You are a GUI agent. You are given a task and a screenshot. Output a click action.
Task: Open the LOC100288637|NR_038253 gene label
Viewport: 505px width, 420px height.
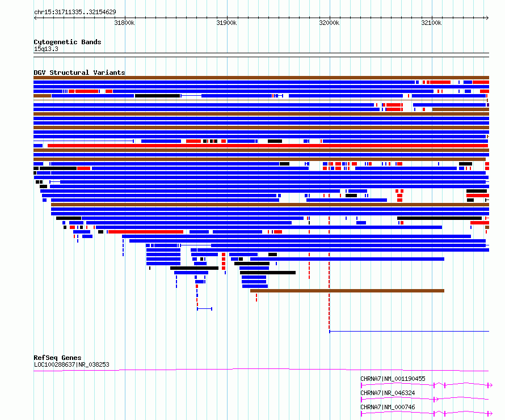tap(71, 364)
